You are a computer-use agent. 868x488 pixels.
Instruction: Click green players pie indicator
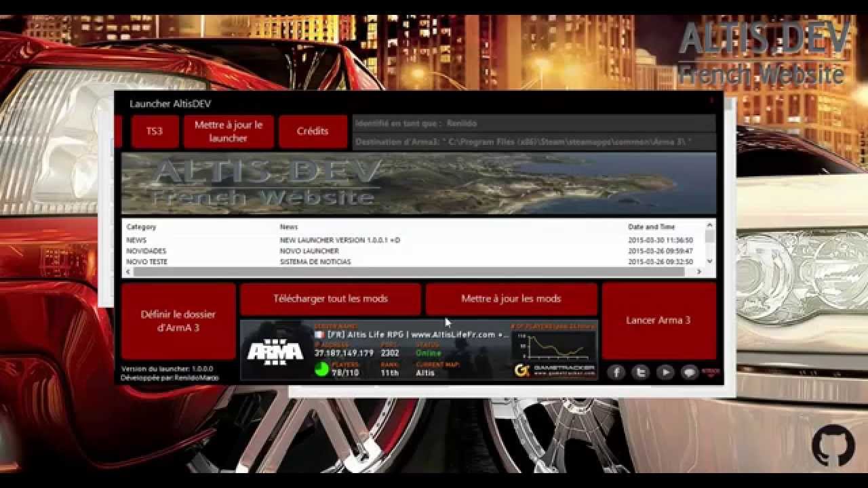(x=321, y=369)
